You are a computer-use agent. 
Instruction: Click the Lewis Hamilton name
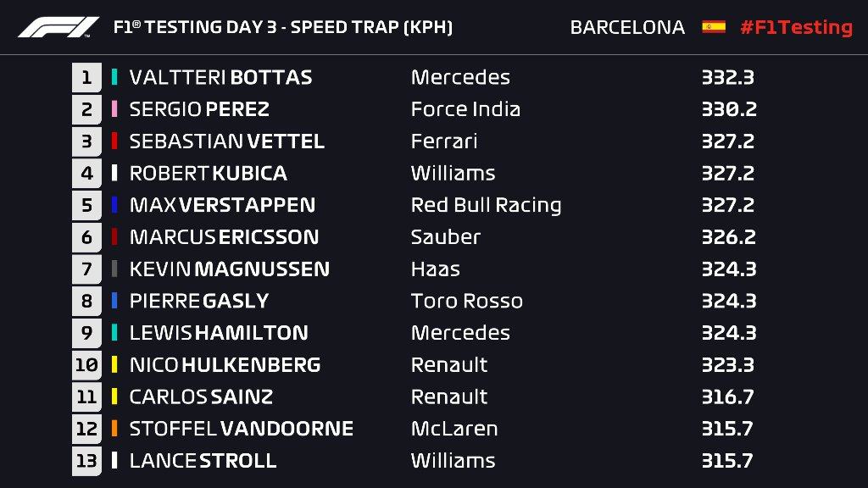[219, 333]
